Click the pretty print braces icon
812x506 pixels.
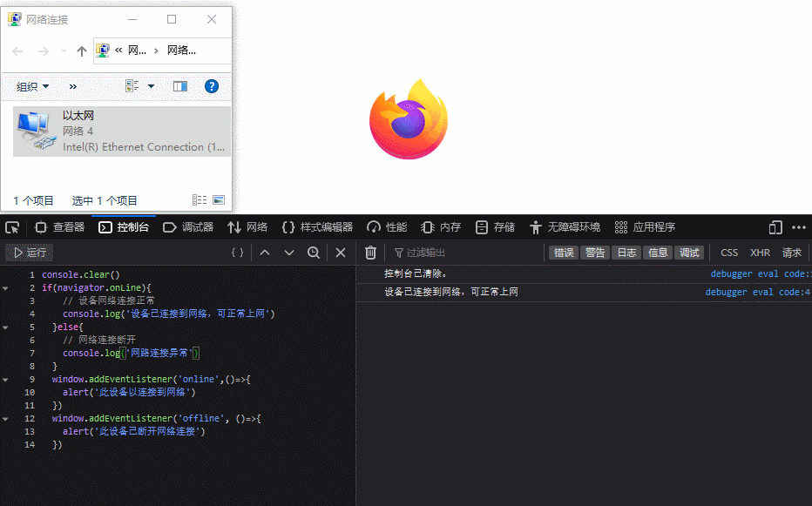click(237, 253)
